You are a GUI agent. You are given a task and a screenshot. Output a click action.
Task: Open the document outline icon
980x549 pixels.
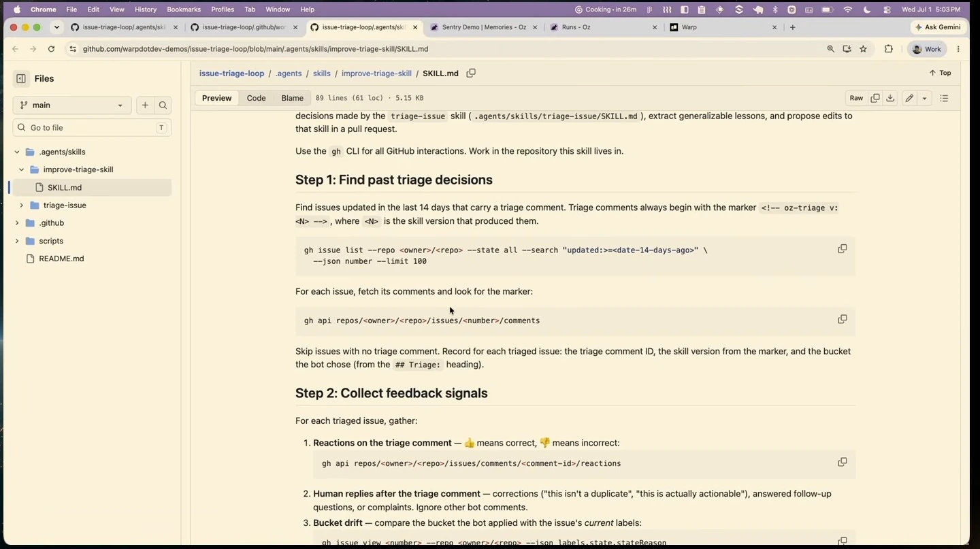coord(944,98)
